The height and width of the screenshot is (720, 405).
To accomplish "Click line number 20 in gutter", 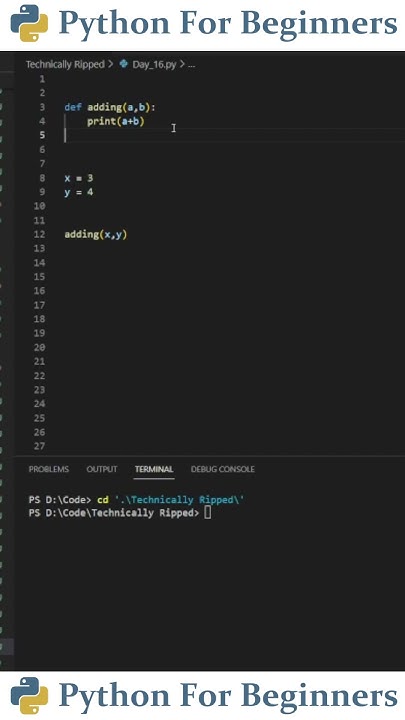I will point(40,348).
